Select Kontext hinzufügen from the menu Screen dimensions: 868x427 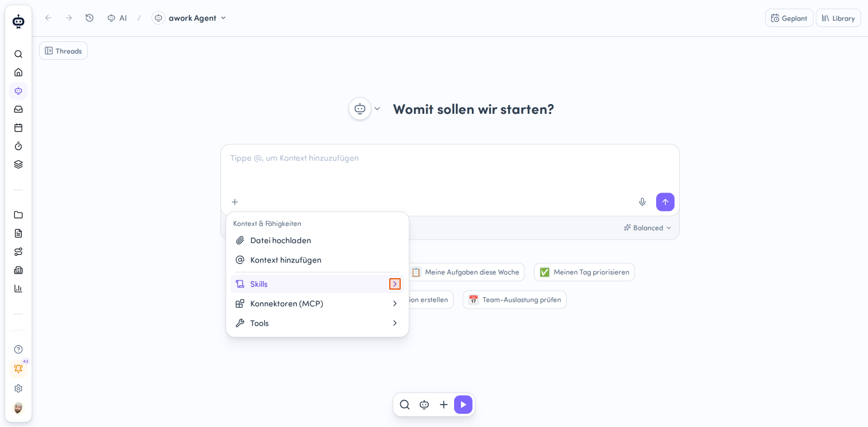click(317, 260)
